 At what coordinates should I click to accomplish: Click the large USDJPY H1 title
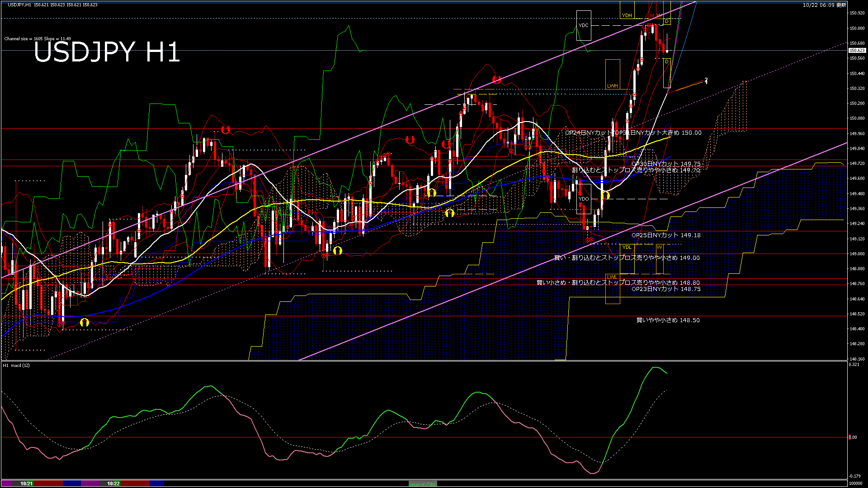click(107, 52)
